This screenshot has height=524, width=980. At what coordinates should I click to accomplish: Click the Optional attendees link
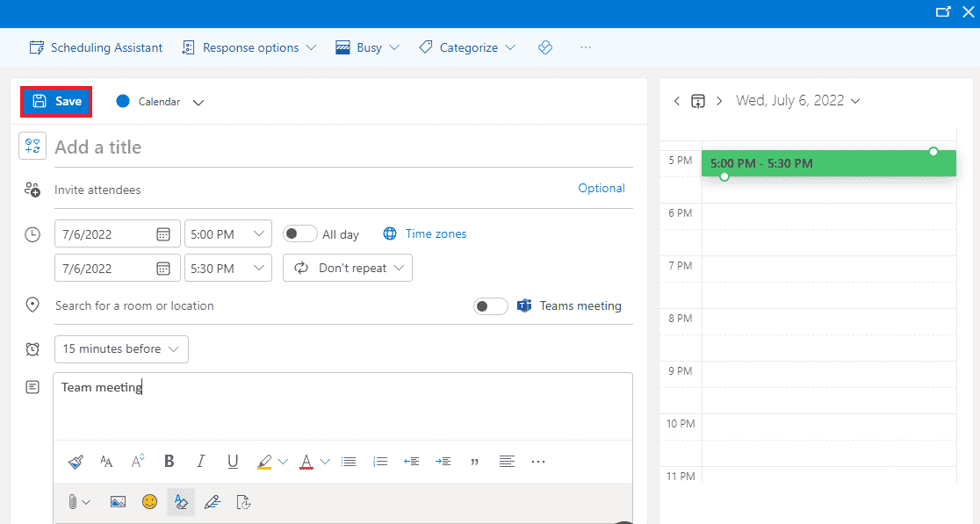pyautogui.click(x=602, y=188)
